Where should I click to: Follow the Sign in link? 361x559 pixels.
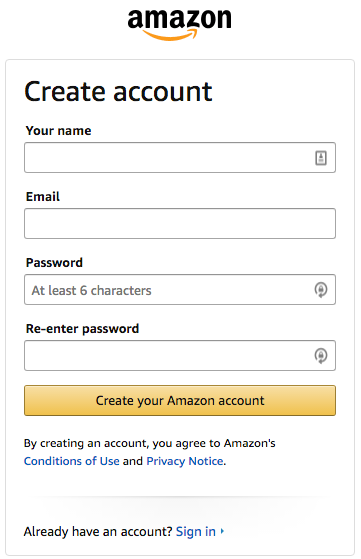196,532
